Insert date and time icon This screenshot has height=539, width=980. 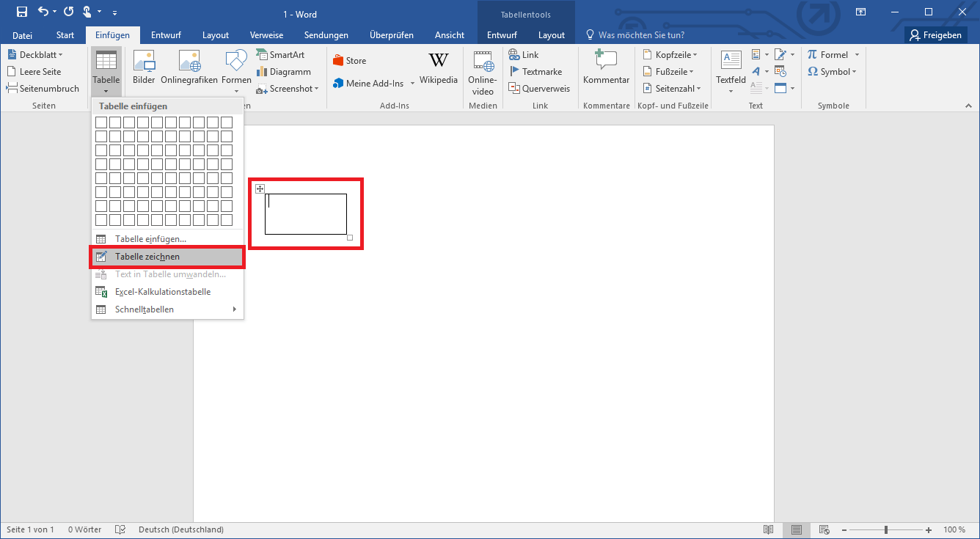[780, 72]
